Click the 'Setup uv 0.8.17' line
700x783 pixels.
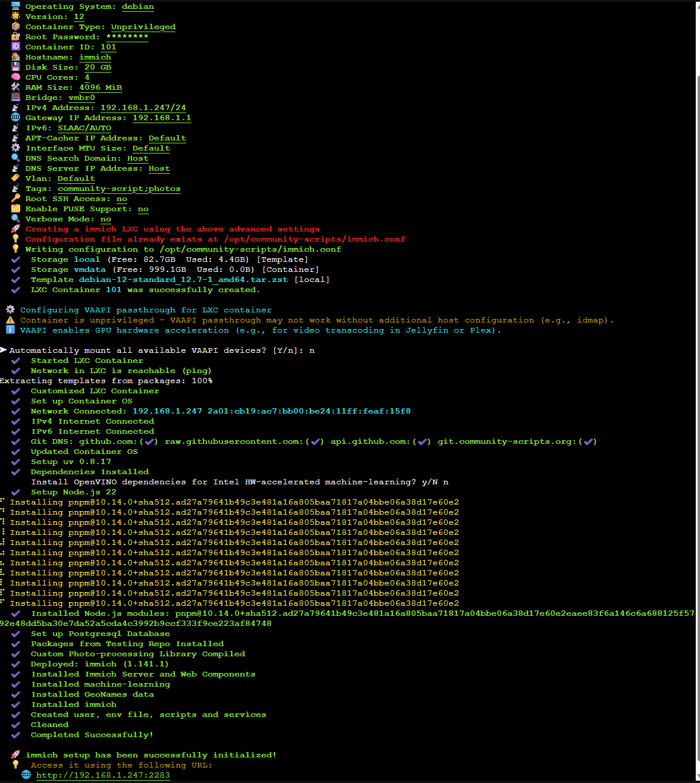coord(71,461)
